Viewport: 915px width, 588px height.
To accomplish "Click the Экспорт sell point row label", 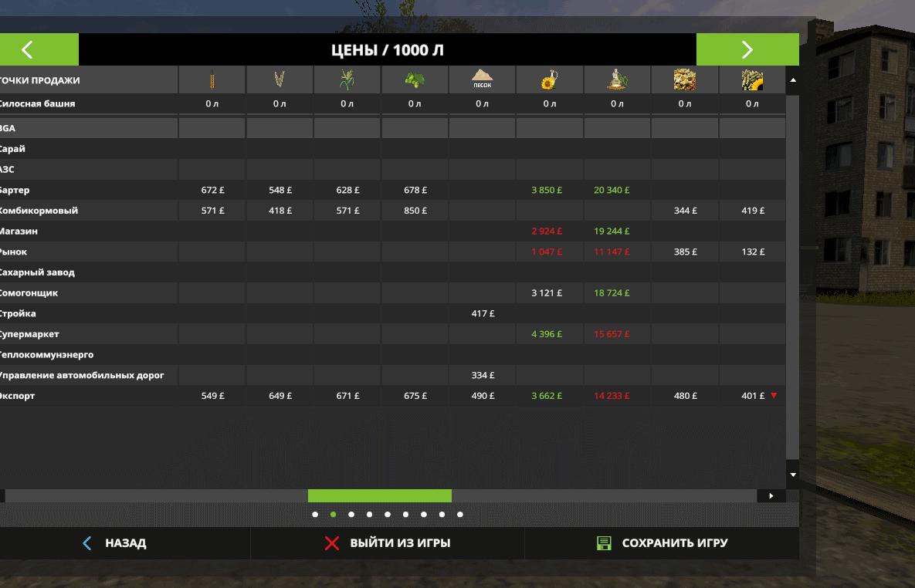I will [x=17, y=396].
